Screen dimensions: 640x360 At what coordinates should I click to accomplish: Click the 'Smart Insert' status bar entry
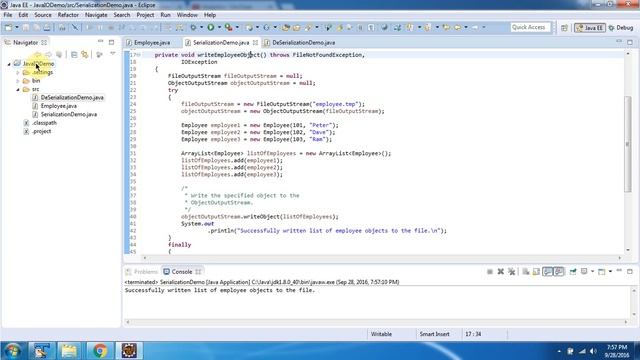pyautogui.click(x=434, y=334)
